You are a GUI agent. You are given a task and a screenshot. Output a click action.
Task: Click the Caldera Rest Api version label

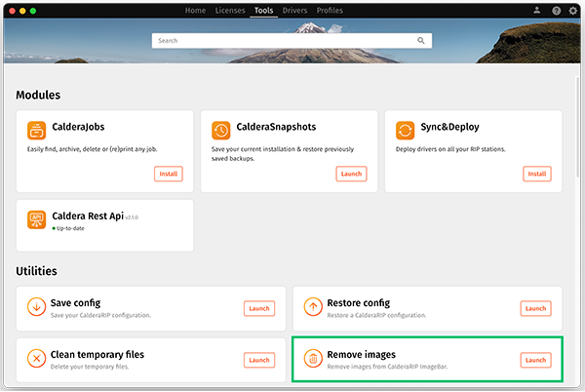coord(132,217)
